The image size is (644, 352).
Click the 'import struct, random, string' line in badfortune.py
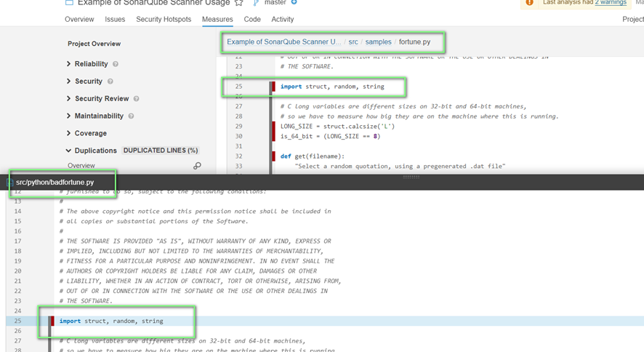point(111,321)
